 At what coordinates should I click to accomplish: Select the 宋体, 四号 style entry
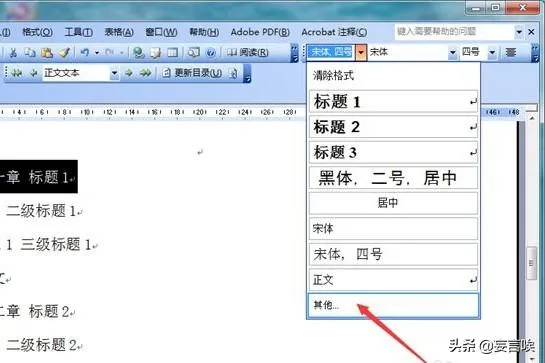(x=393, y=254)
